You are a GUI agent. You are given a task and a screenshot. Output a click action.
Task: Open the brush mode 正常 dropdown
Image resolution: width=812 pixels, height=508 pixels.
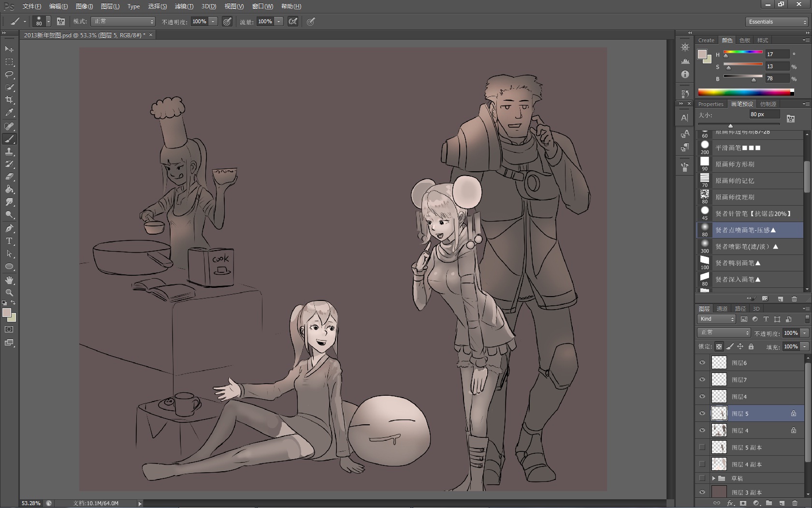click(123, 21)
